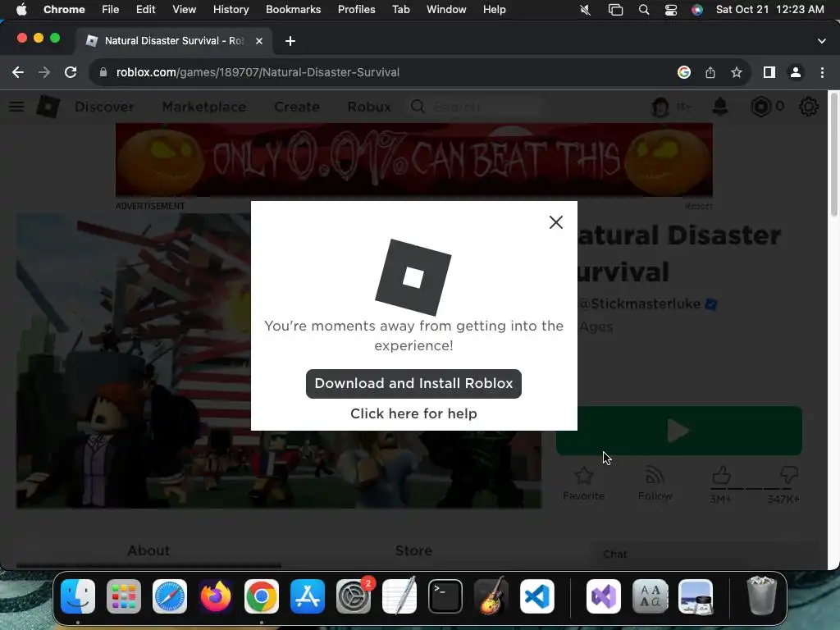Open the Chat panel
Viewport: 840px width, 630px height.
click(x=705, y=555)
